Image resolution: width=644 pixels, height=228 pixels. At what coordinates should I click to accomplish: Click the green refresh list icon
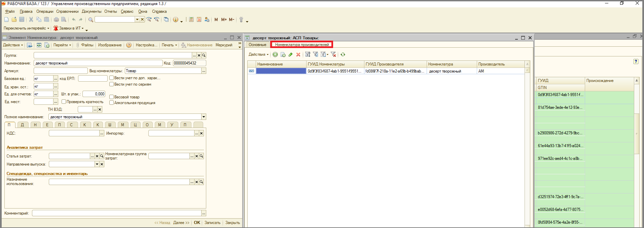click(x=343, y=54)
